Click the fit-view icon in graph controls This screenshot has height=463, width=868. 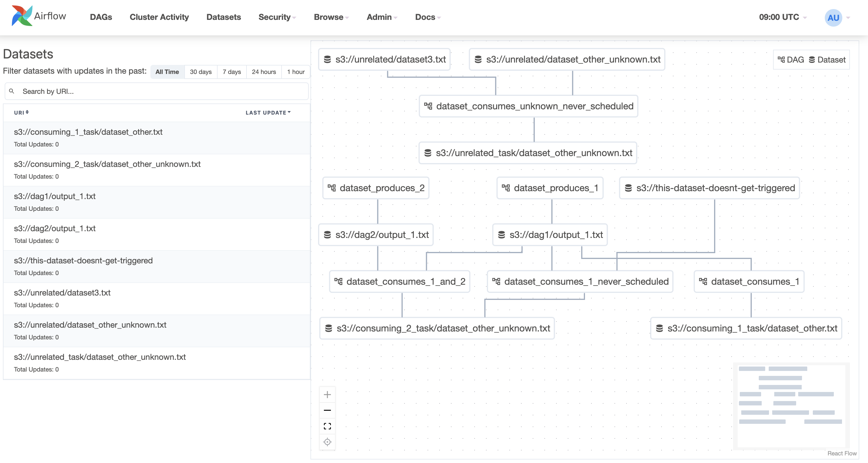pyautogui.click(x=327, y=426)
